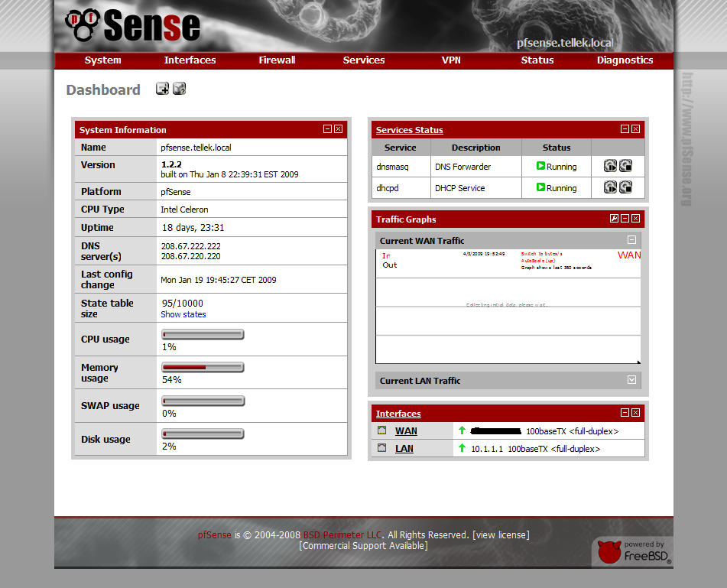Open the LAN interface link
727x588 pixels.
(x=404, y=449)
